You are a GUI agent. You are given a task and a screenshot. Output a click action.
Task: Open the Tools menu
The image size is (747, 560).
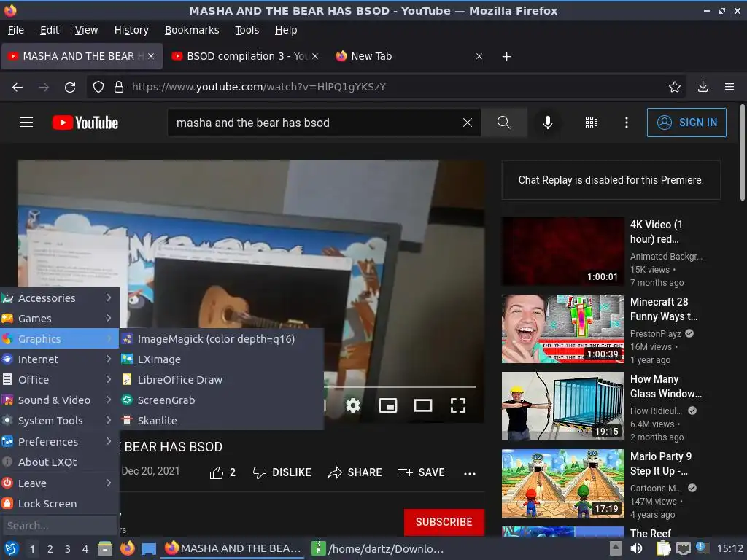(247, 30)
